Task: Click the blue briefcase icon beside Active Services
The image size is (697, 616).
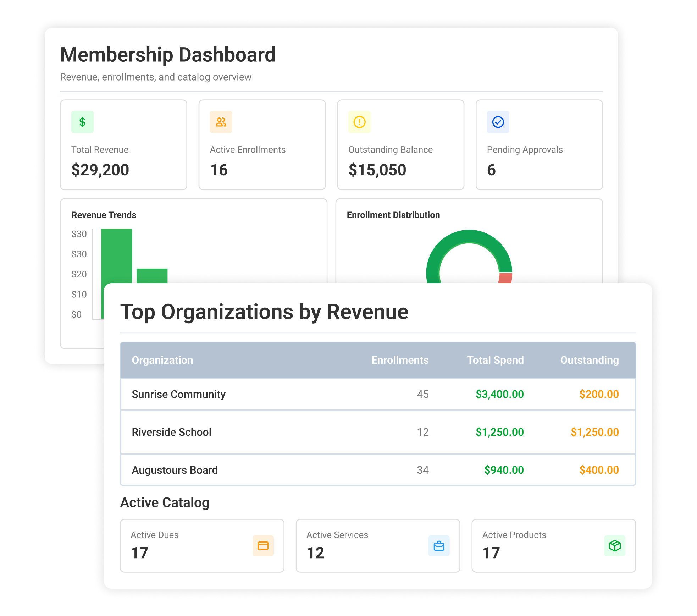Action: coord(439,546)
